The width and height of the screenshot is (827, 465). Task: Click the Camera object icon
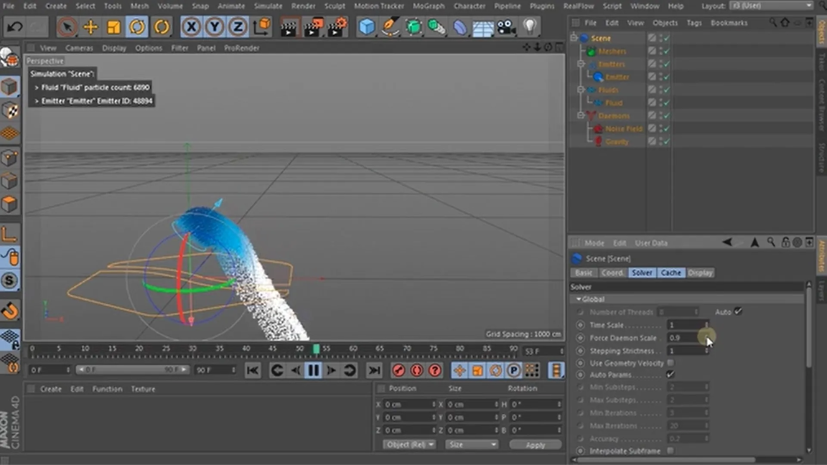point(505,27)
